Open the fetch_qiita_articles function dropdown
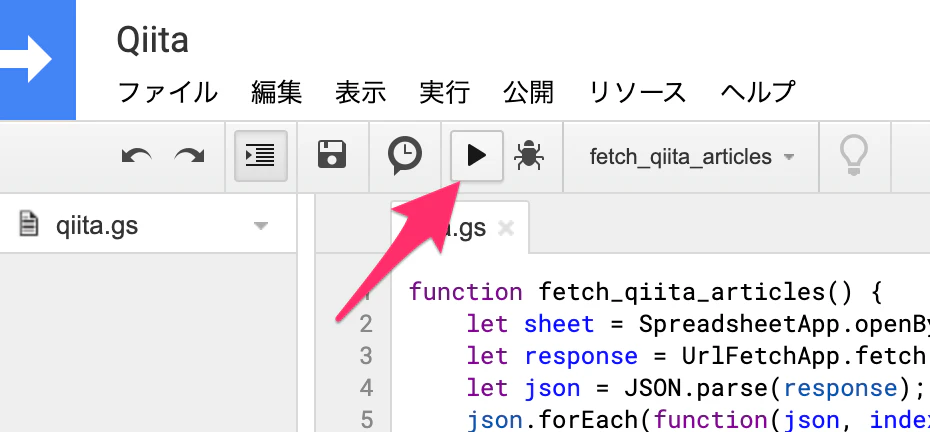 pyautogui.click(x=691, y=157)
